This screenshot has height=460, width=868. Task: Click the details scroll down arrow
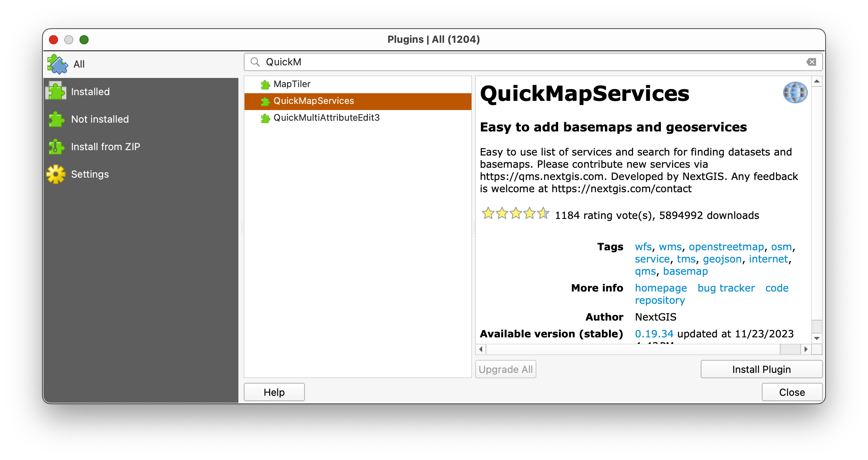click(x=816, y=338)
